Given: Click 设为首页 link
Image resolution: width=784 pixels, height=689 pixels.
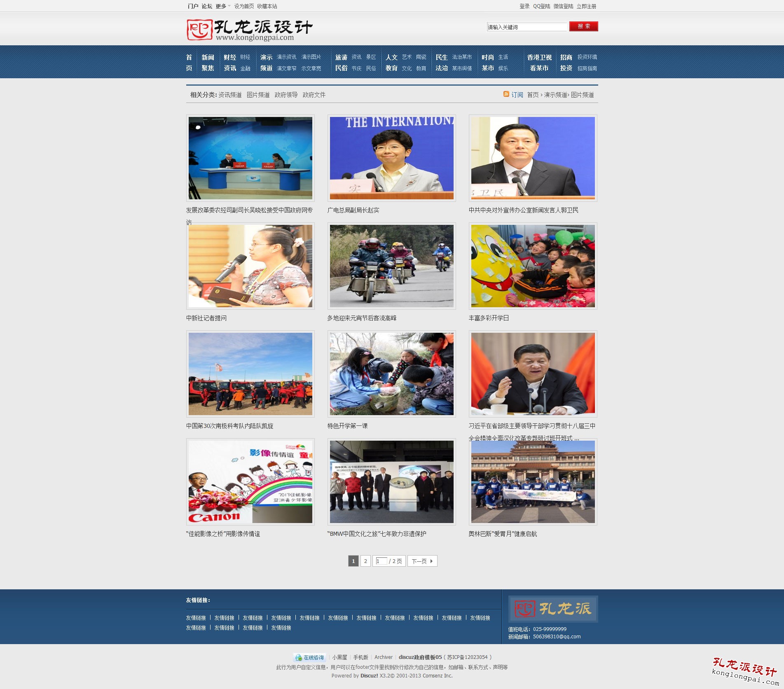Looking at the screenshot, I should click(x=244, y=6).
